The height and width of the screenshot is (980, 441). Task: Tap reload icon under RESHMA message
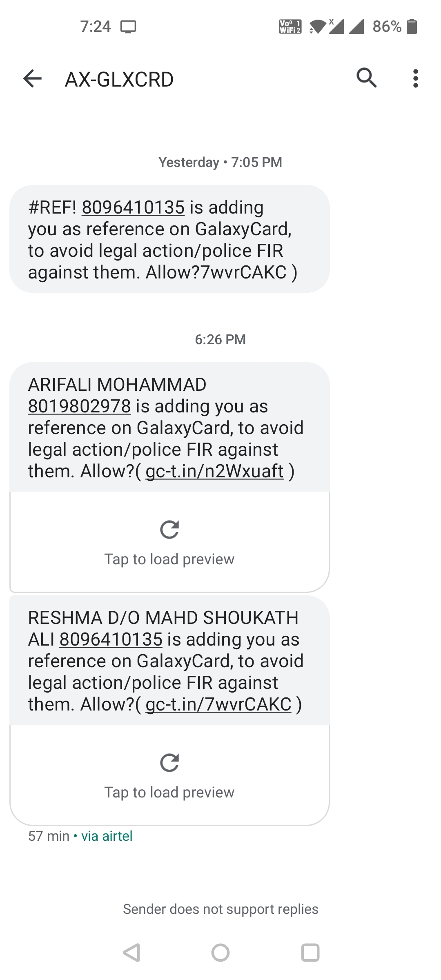pyautogui.click(x=169, y=763)
